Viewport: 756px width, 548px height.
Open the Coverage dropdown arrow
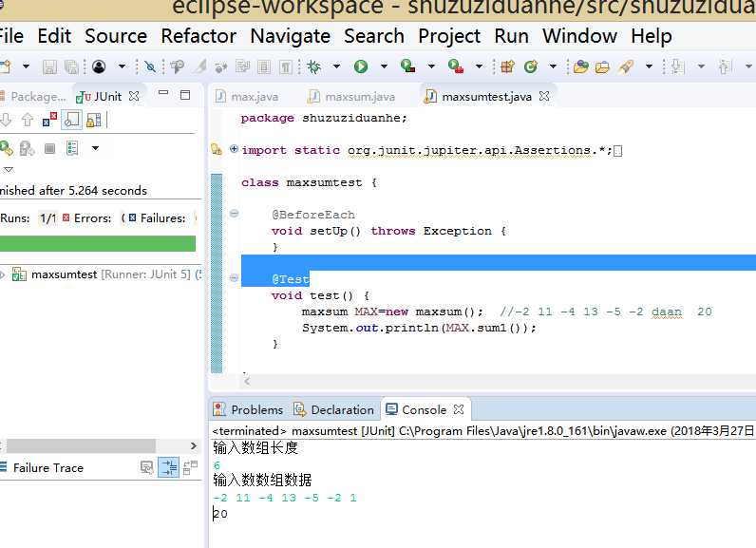pos(431,66)
